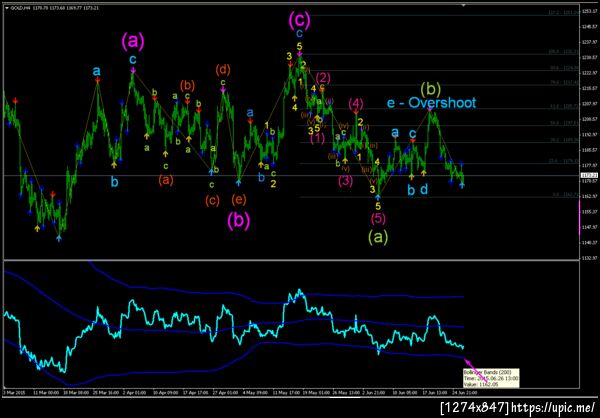Click the 'e - Overshoot' annotation text
Viewport: 600px width, 418px height.
(431, 103)
